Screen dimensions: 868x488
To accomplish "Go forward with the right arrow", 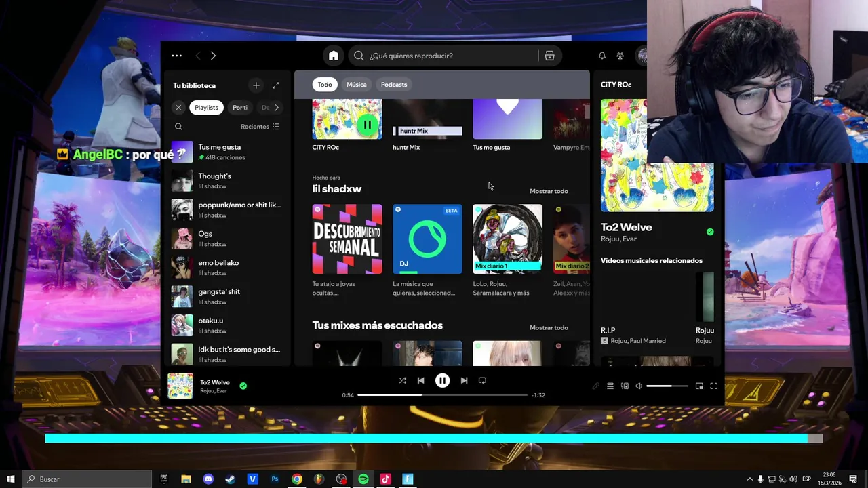I will click(x=213, y=56).
